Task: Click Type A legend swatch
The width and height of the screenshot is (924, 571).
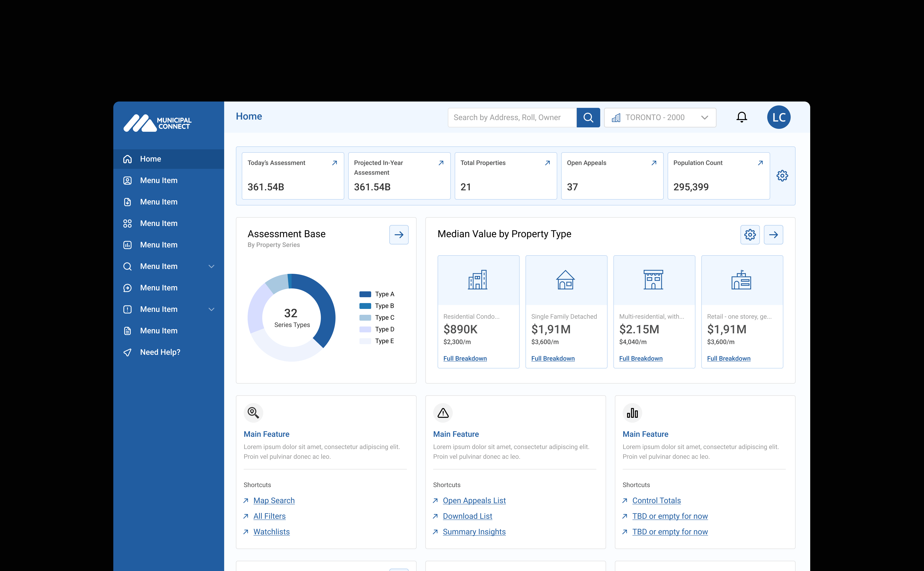Action: pyautogui.click(x=365, y=294)
